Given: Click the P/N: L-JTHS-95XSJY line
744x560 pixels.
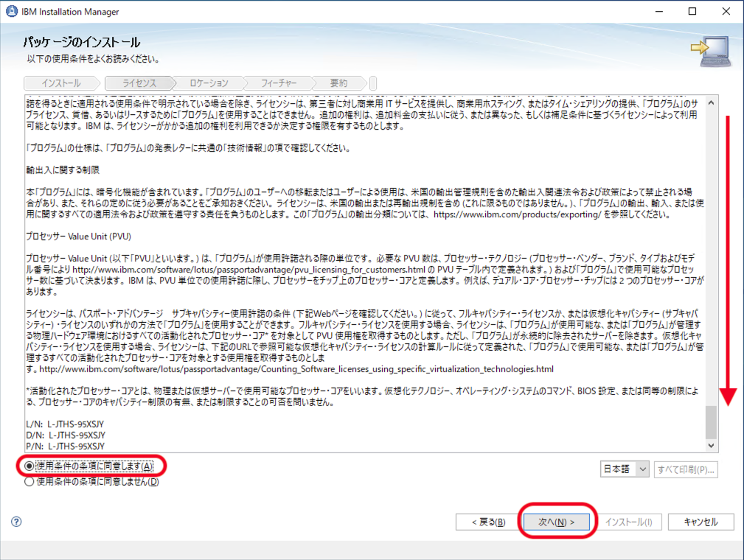Looking at the screenshot, I should click(x=65, y=447).
